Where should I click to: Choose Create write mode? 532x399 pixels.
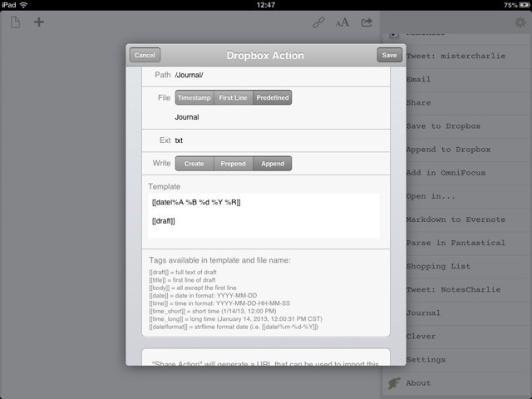194,164
